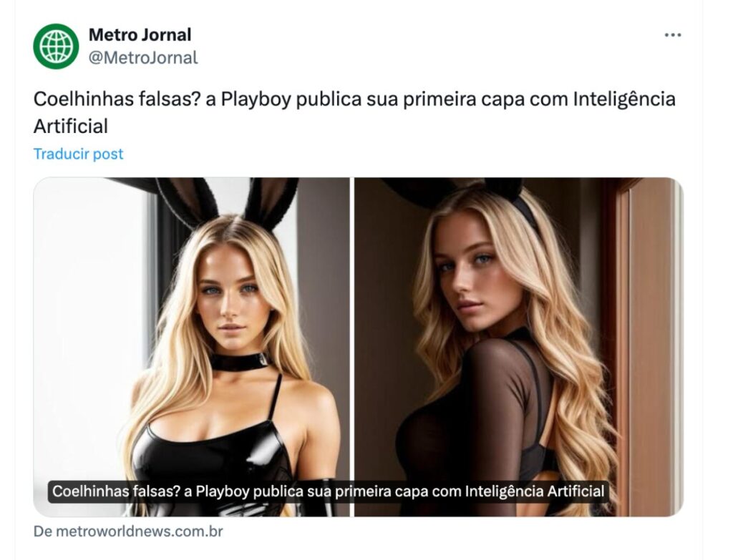The image size is (733, 560).
Task: Follow the De metroworldnews.com.br source link
Action: 128,531
